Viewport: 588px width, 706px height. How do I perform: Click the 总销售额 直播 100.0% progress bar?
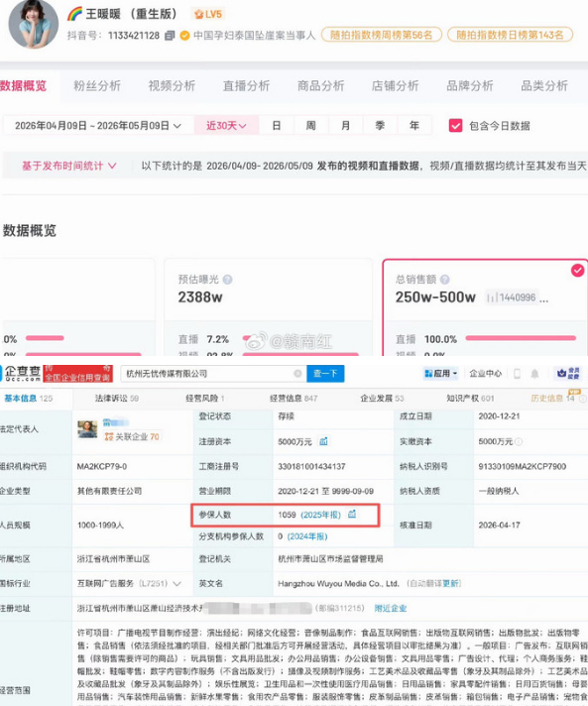pos(521,338)
